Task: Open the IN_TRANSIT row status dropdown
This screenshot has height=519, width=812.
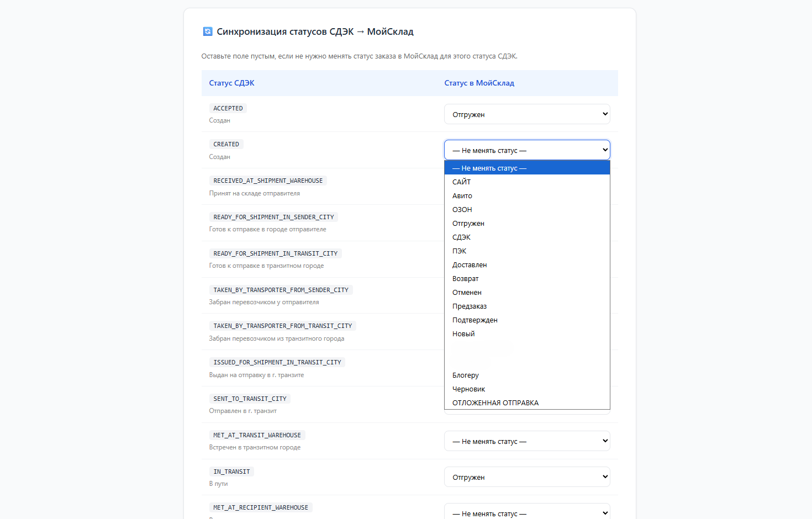Action: tap(527, 477)
